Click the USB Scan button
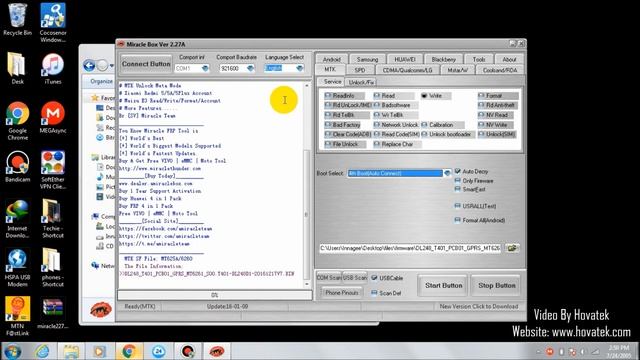640x360 pixels. (x=355, y=278)
